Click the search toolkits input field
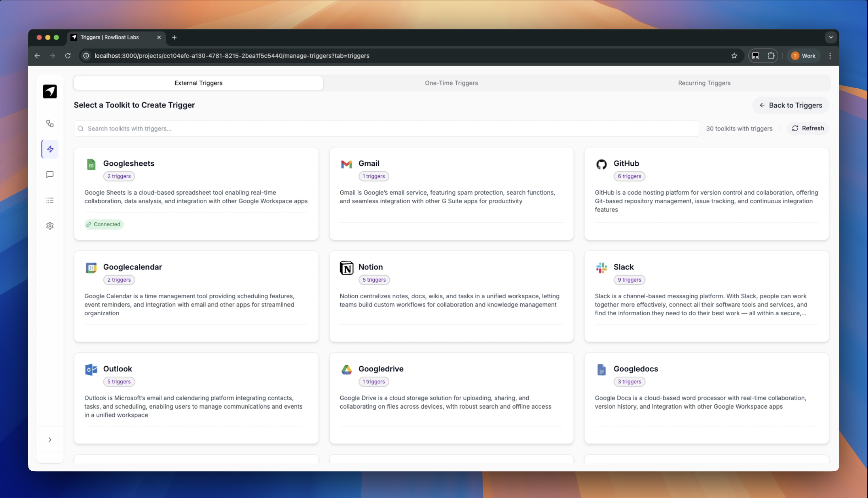The image size is (868, 498). [x=386, y=128]
